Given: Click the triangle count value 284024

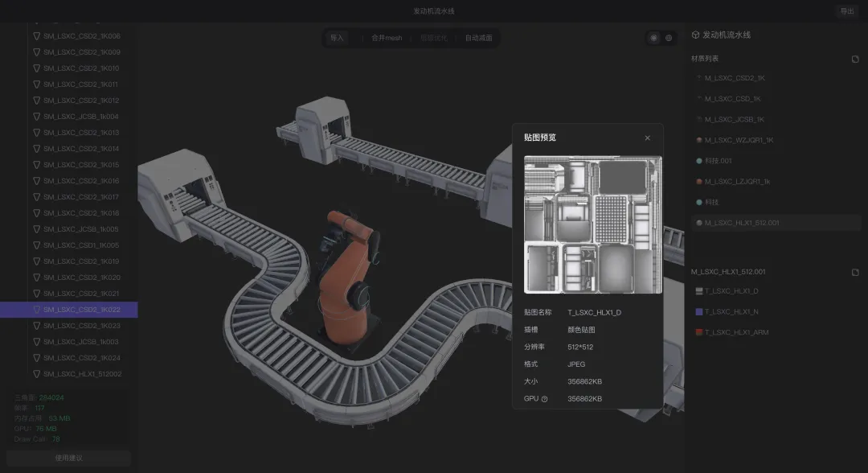Looking at the screenshot, I should coord(51,397).
